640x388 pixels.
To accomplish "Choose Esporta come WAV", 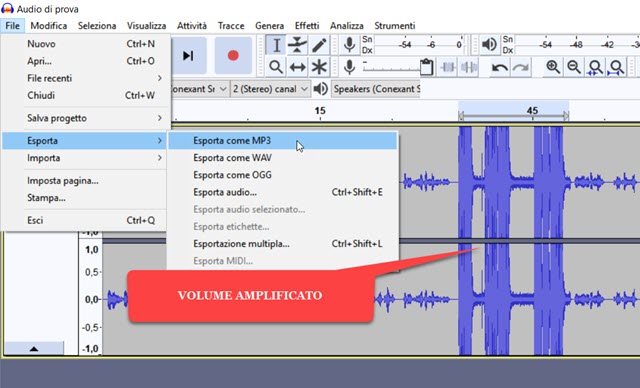I will (282, 158).
